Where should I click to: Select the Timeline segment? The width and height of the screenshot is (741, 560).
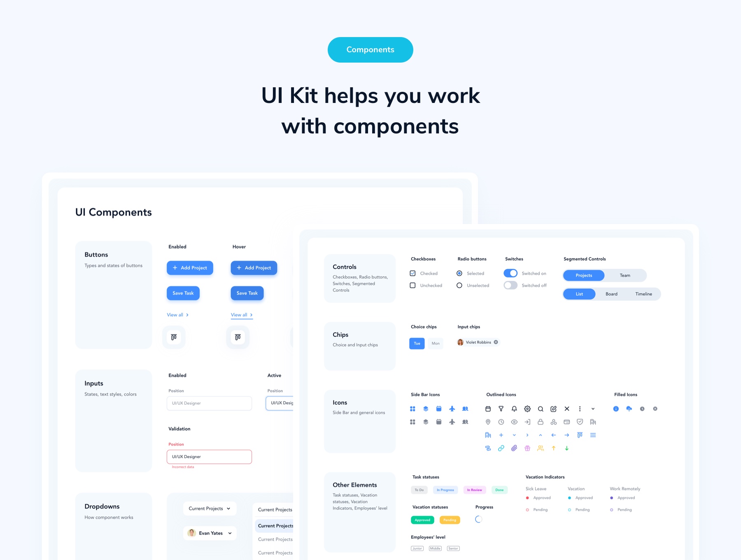pos(643,294)
